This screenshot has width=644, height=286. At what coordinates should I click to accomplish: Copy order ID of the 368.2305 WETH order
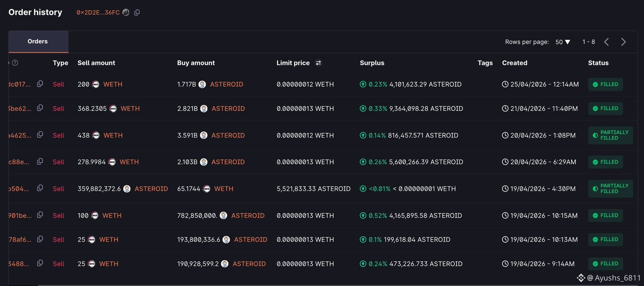[40, 108]
